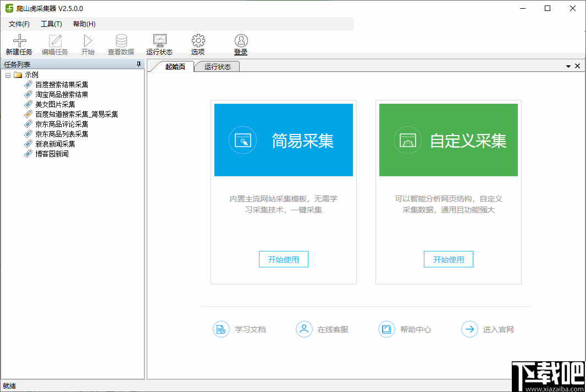
Task: Close the active document tab
Action: pyautogui.click(x=577, y=66)
